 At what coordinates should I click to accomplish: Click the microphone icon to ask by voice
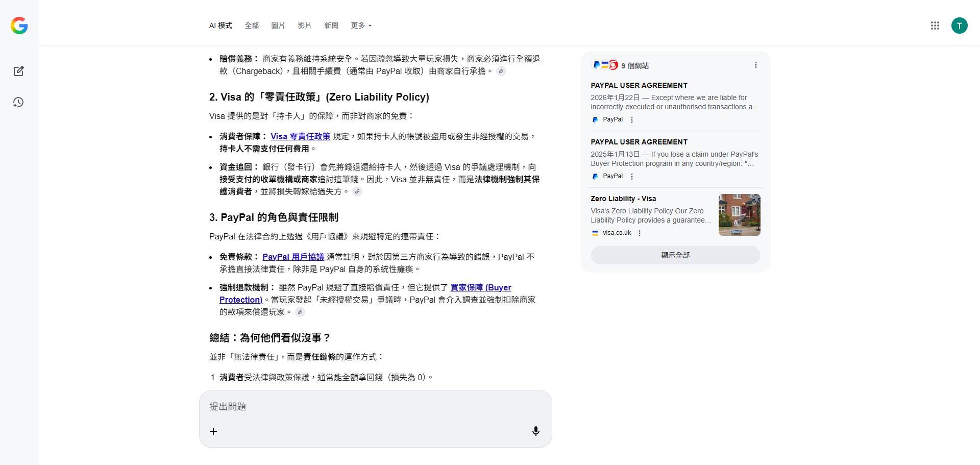(x=536, y=431)
